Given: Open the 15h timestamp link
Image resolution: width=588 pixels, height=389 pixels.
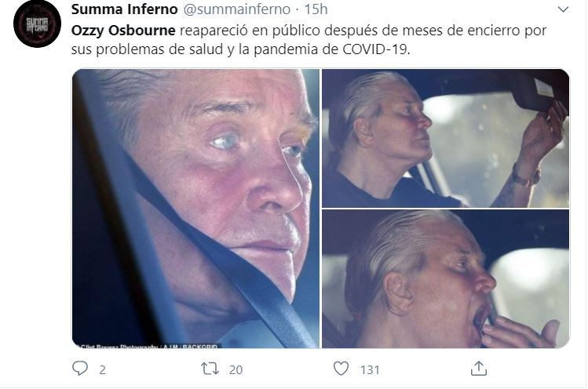Looking at the screenshot, I should tap(316, 9).
